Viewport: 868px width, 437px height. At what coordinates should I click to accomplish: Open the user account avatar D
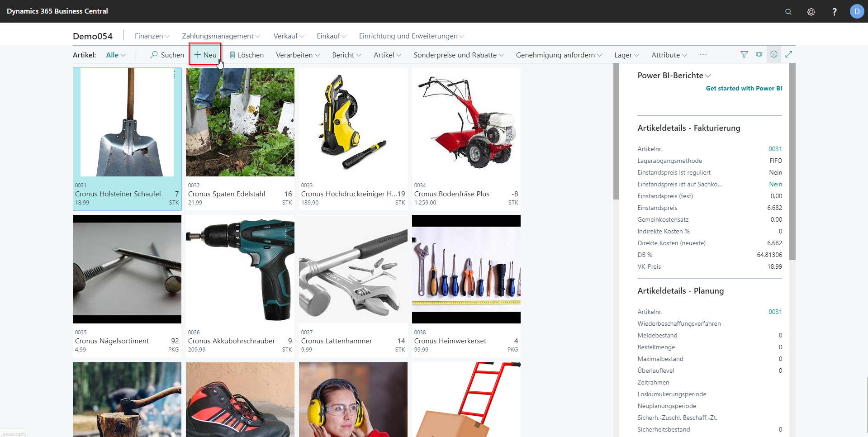[857, 11]
